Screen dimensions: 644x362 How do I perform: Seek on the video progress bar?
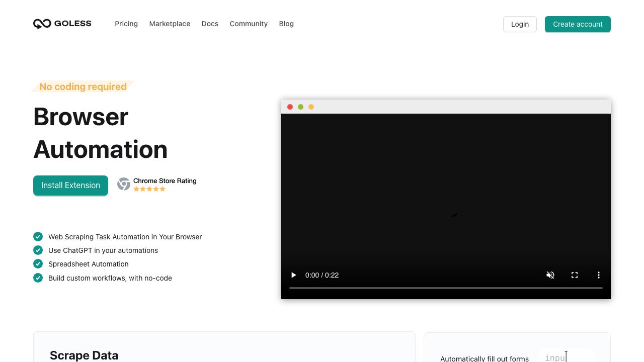click(446, 288)
